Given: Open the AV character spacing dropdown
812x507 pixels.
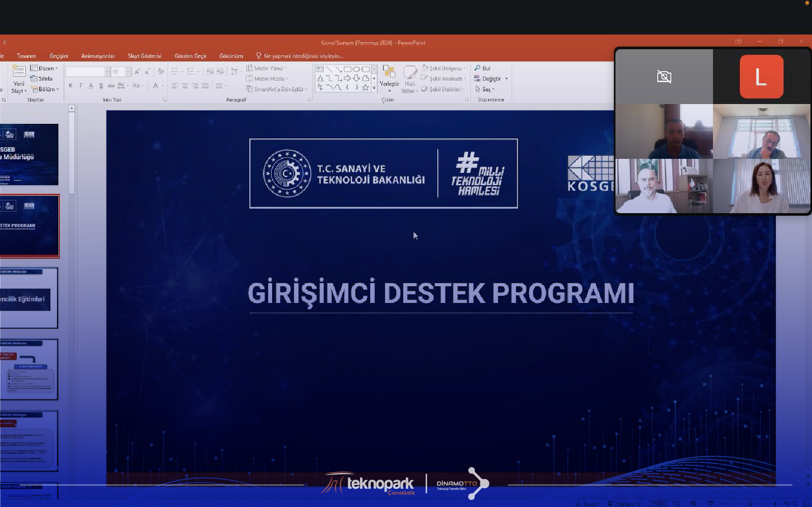Looking at the screenshot, I should (123, 86).
